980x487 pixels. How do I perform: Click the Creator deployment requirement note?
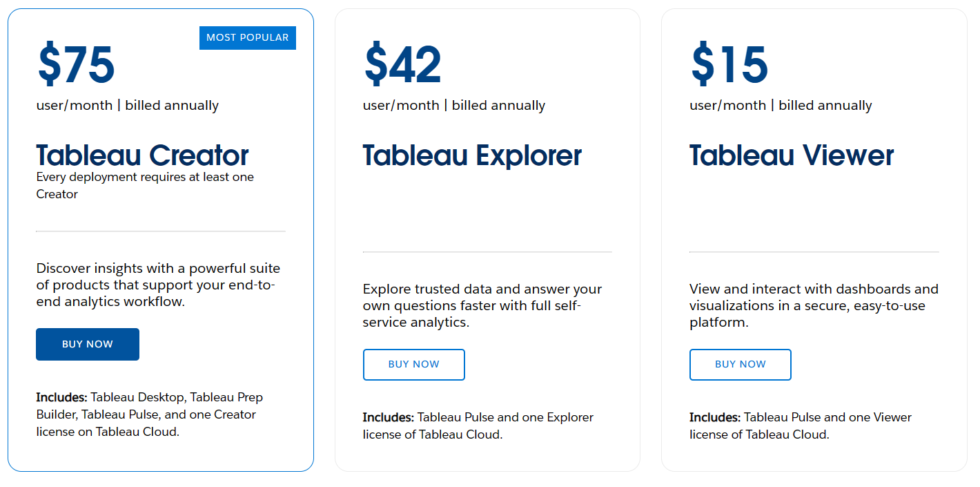(x=145, y=185)
